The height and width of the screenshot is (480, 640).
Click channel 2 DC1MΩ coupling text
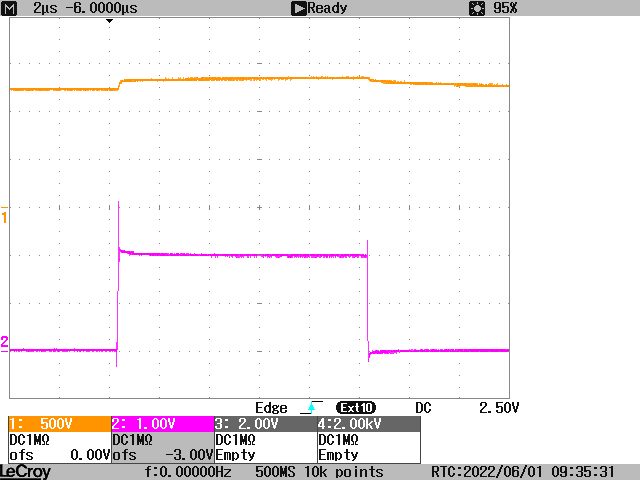tap(132, 440)
